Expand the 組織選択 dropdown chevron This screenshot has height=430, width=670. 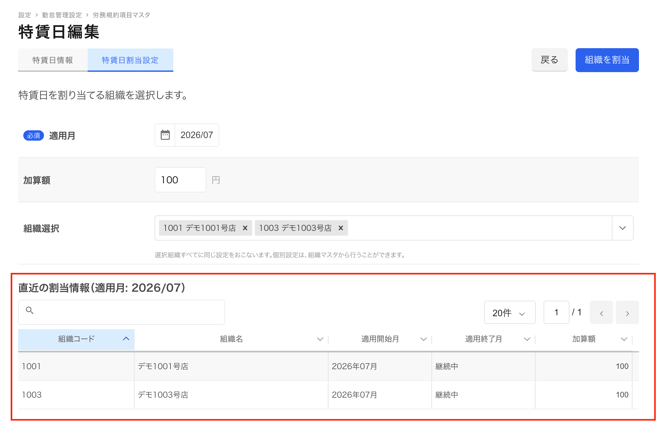623,228
